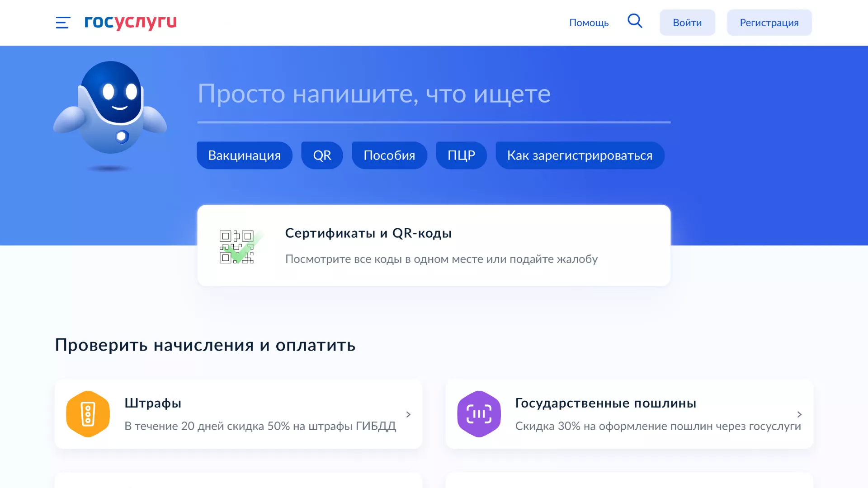Click the Штрафы card title
The image size is (868, 488).
[153, 403]
